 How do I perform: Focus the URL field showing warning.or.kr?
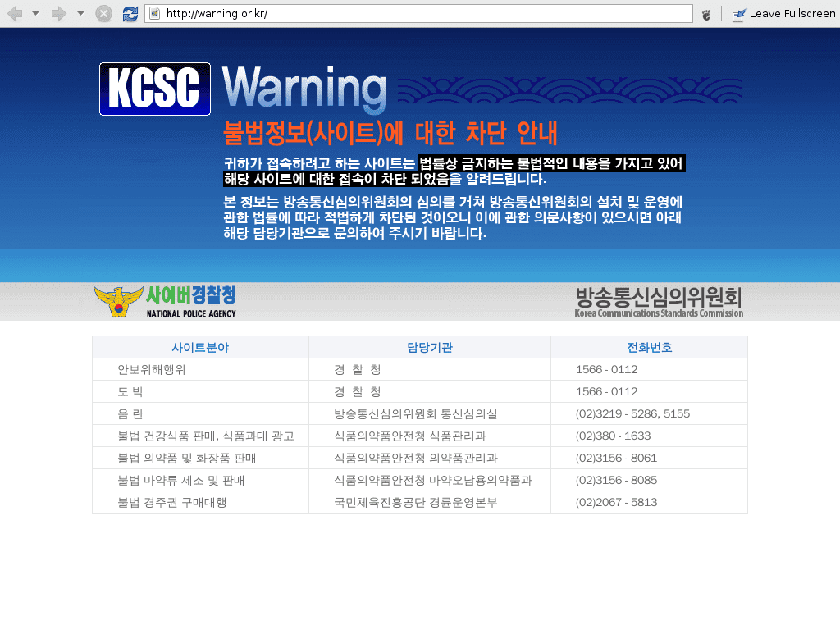418,13
